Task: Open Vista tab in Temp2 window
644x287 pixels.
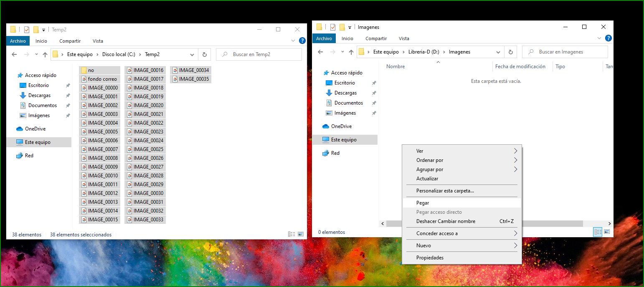Action: pyautogui.click(x=98, y=41)
